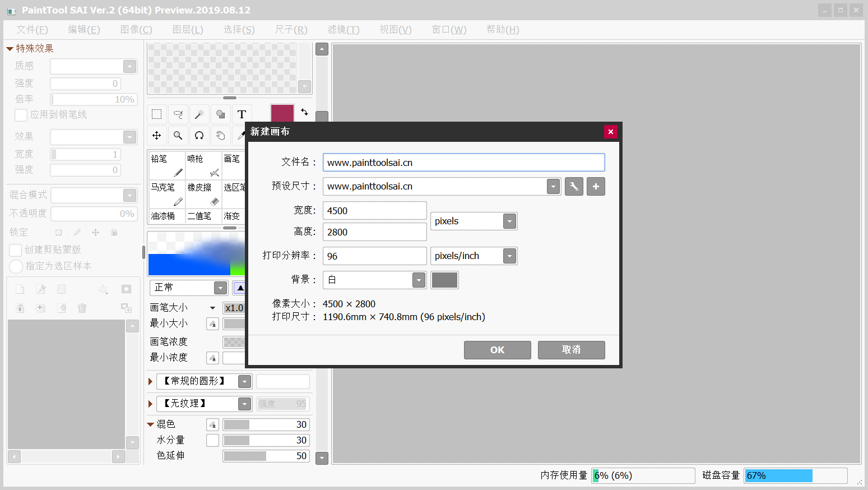
Task: Toggle 应用到钢笔线 checkbox
Action: pyautogui.click(x=21, y=115)
